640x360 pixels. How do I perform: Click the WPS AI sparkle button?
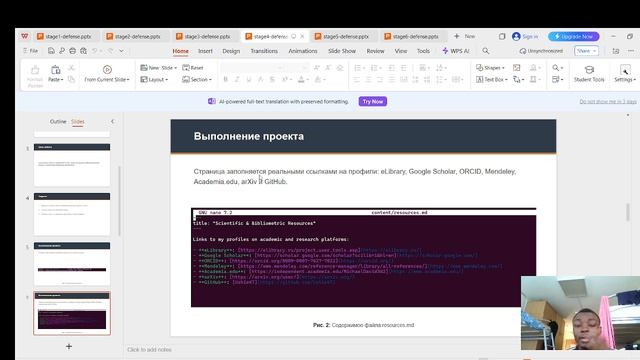point(456,51)
